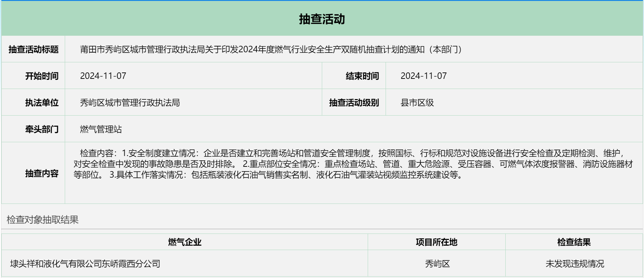Click the start time date value

pyautogui.click(x=103, y=76)
